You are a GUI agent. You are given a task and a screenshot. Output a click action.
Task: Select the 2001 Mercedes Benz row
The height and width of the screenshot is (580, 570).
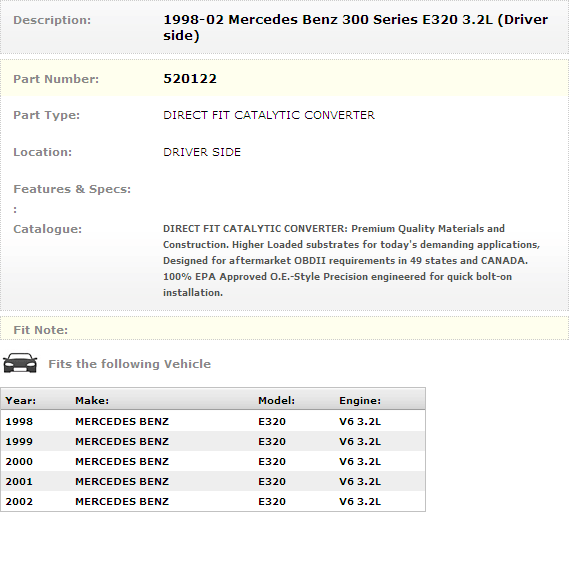[x=213, y=481]
